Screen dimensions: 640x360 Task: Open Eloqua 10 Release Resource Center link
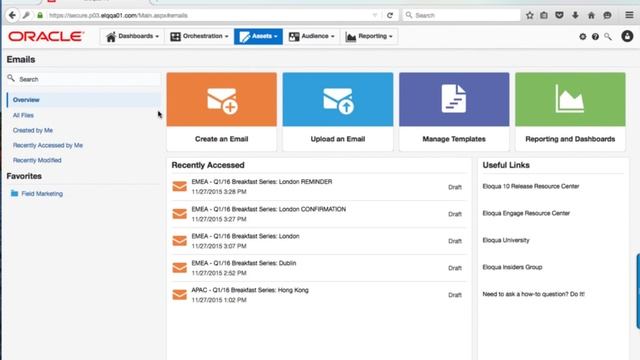point(531,186)
